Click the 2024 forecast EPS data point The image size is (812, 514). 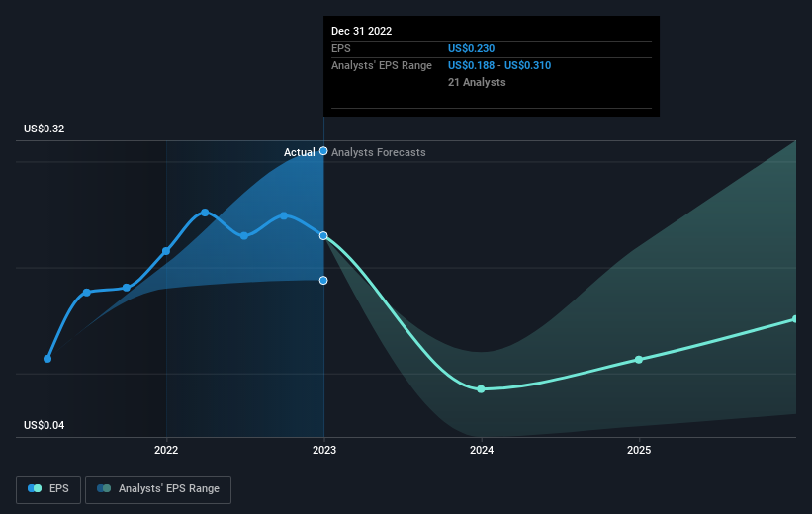(x=481, y=389)
